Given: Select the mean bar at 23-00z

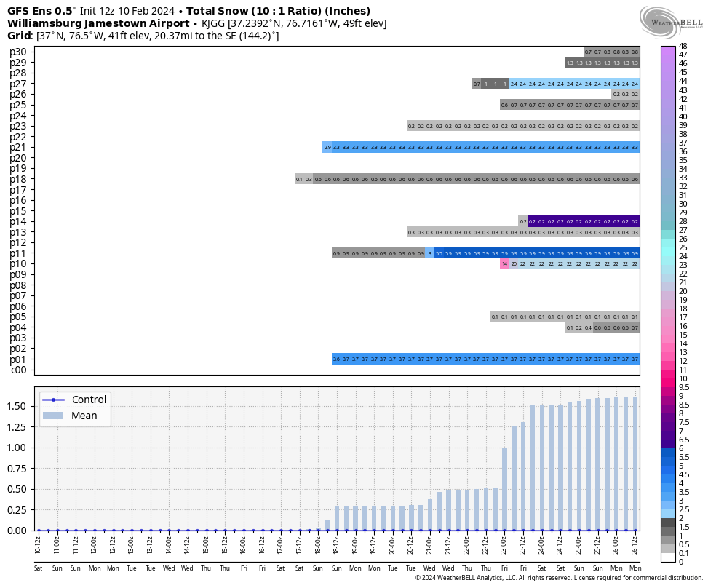Looking at the screenshot, I should tap(504, 488).
